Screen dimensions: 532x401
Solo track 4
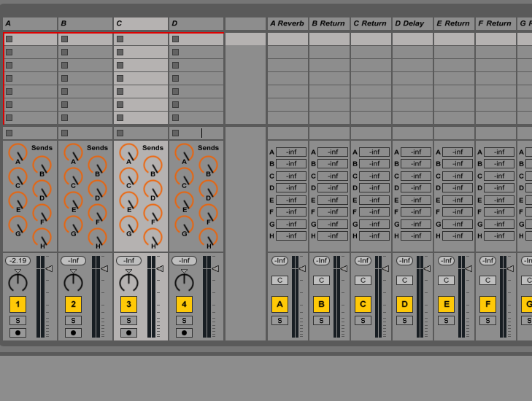184,320
